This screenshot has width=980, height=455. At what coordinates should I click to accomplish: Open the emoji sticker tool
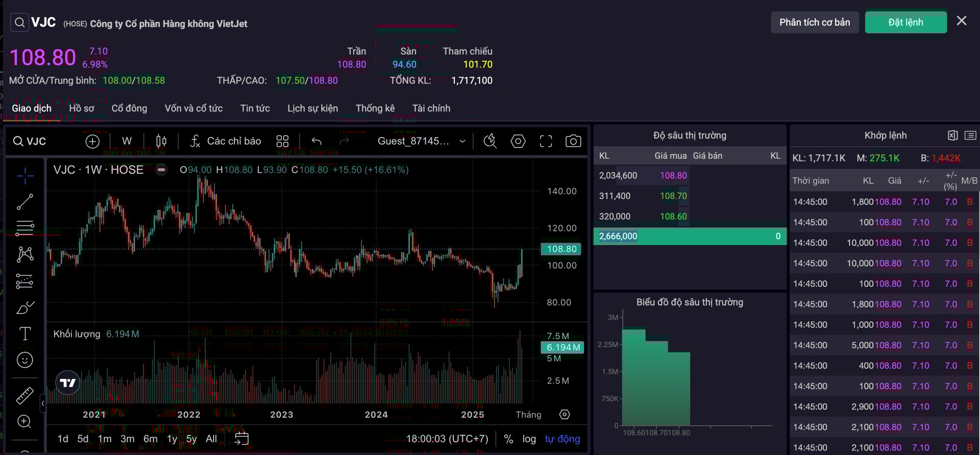tap(24, 361)
